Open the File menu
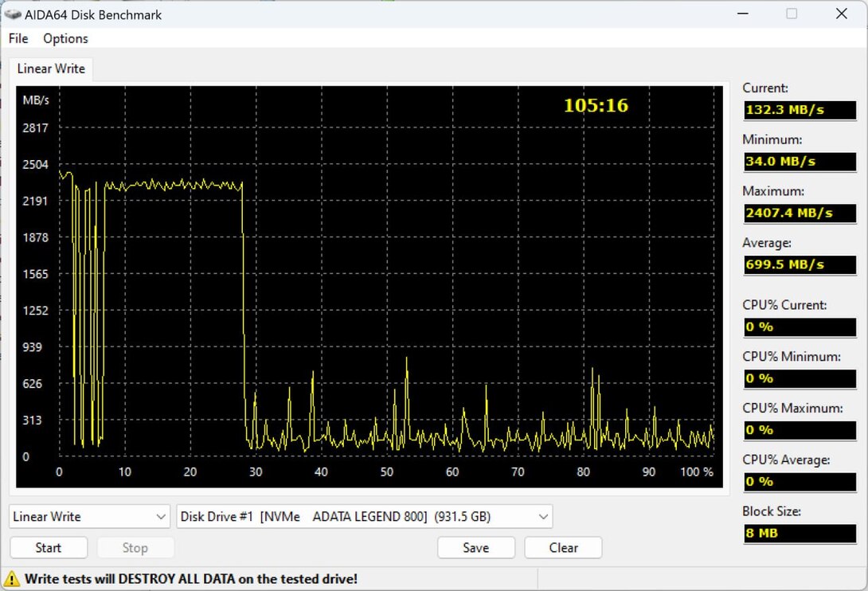The image size is (868, 591). (18, 38)
